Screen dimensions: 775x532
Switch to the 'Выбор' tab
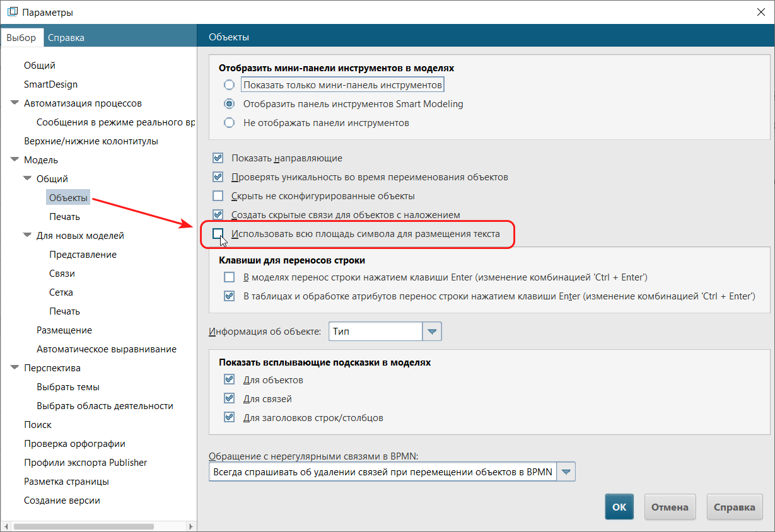[22, 37]
